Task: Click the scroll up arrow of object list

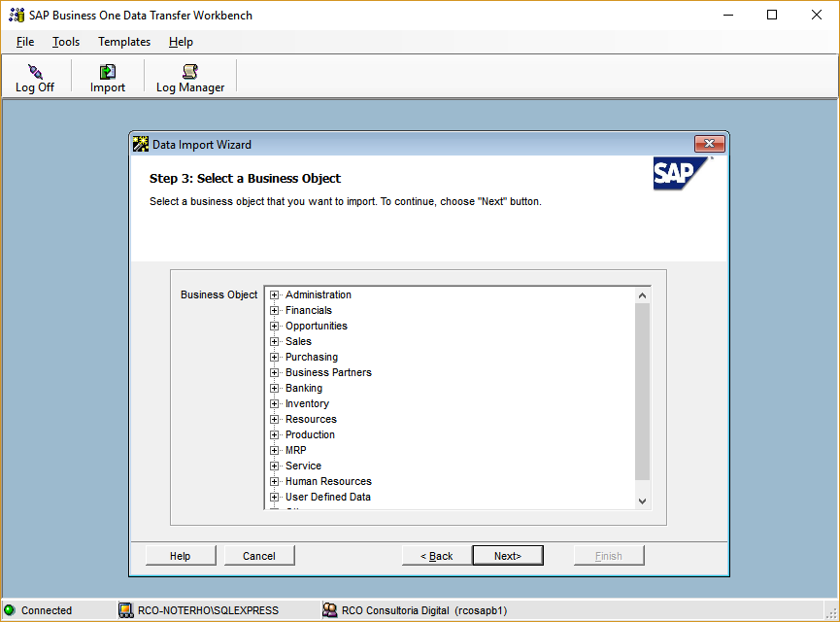Action: [642, 295]
